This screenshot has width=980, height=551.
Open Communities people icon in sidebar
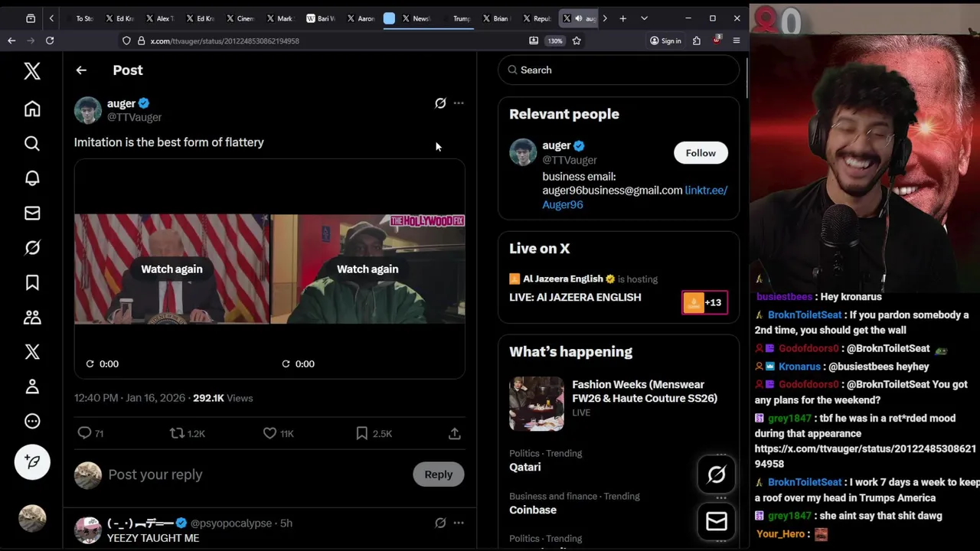click(32, 317)
